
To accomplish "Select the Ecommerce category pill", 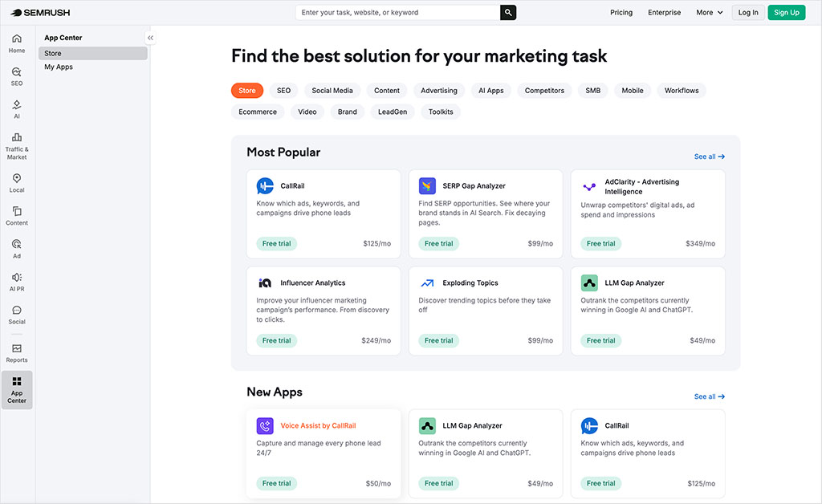I will [x=258, y=112].
